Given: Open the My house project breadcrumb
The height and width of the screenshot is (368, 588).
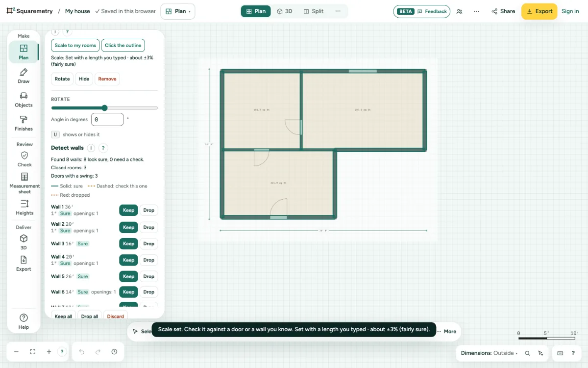Looking at the screenshot, I should (77, 11).
